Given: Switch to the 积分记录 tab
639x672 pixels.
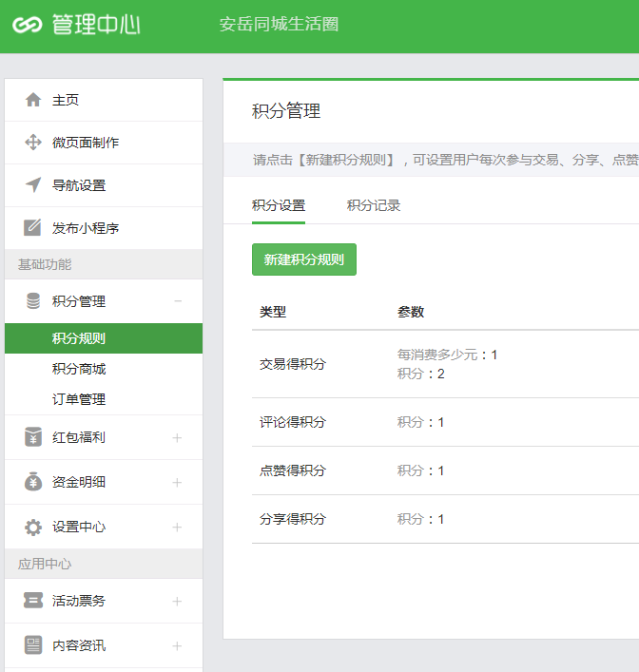Looking at the screenshot, I should (x=374, y=205).
